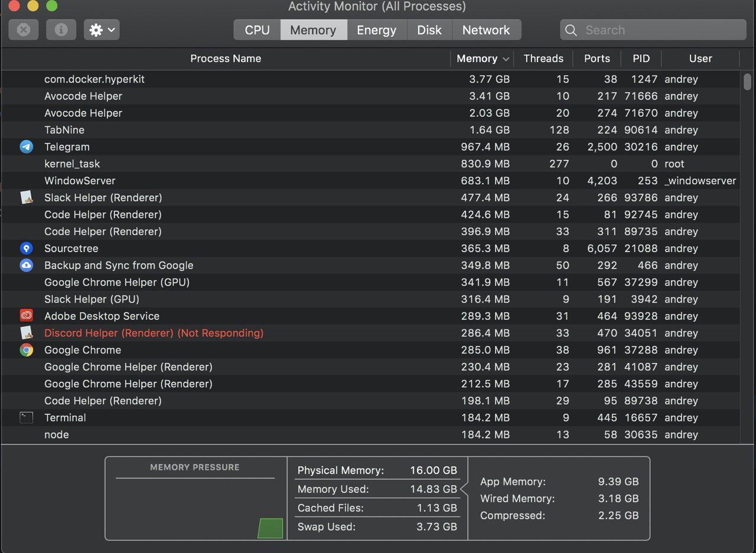Click the _windowserver user cell

point(700,181)
